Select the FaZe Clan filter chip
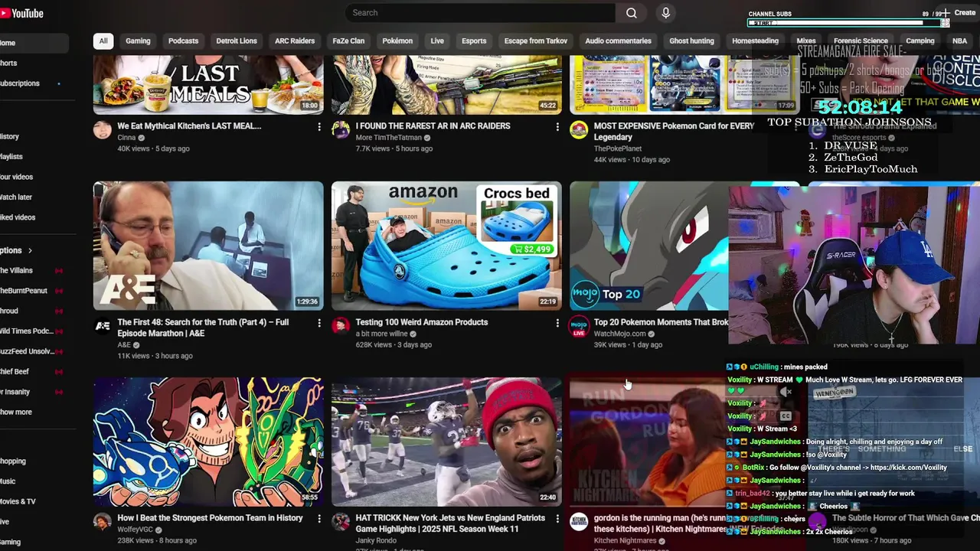 coord(348,41)
